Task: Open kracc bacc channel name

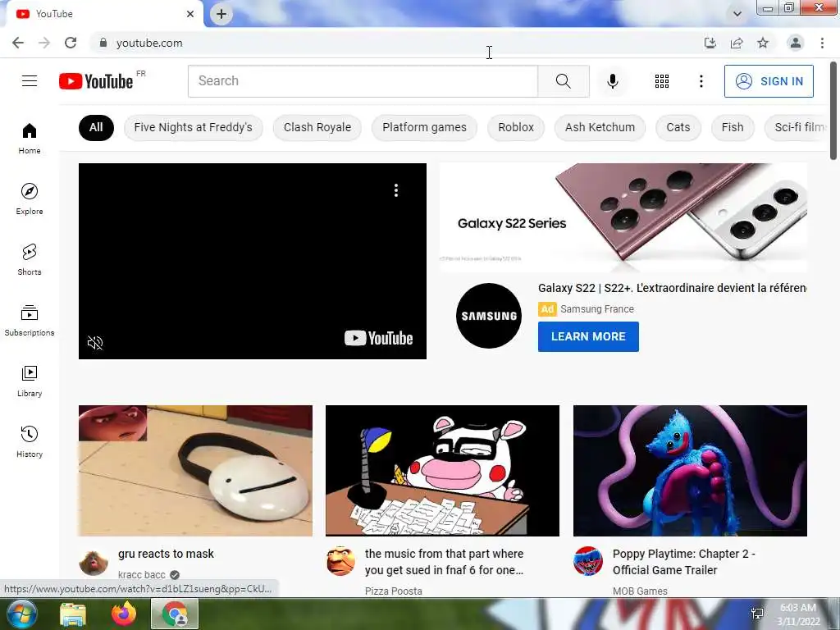Action: (141, 575)
